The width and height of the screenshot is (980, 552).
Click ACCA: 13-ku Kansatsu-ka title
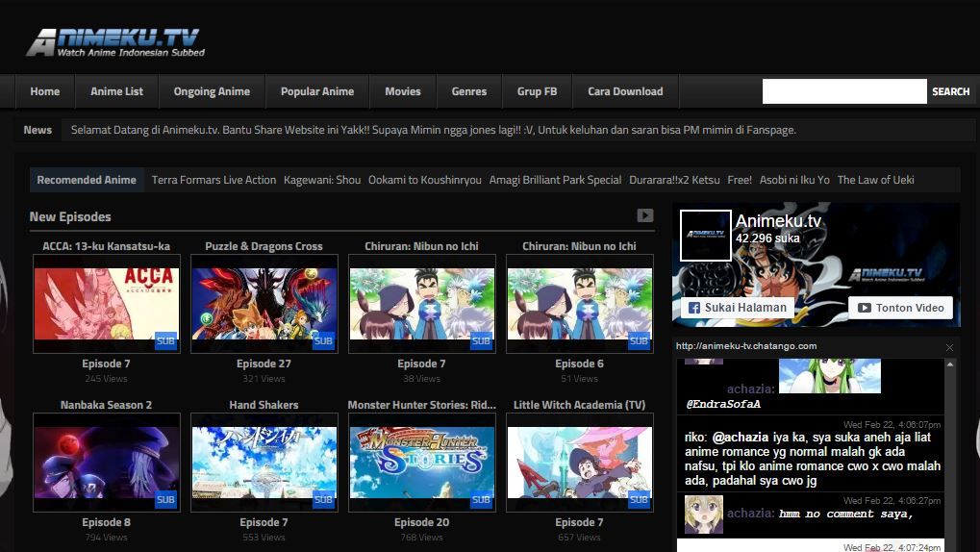coord(106,246)
